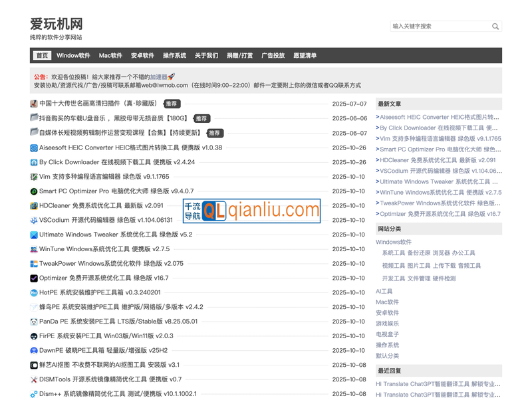532x398 pixels.
Task: Select the 首页 navigation tab
Action: click(42, 56)
